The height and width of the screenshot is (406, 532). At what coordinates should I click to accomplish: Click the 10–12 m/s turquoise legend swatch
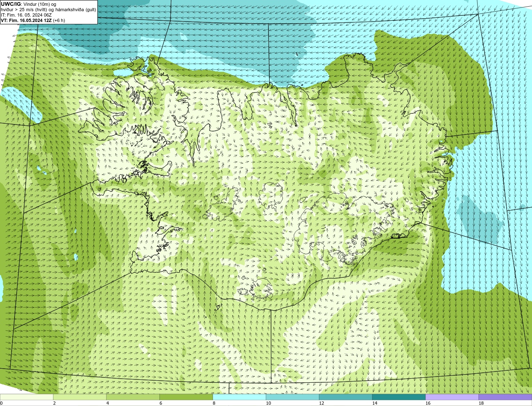pos(293,397)
